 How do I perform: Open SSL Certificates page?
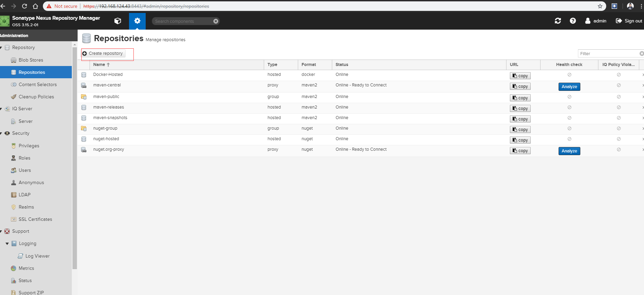pos(36,219)
